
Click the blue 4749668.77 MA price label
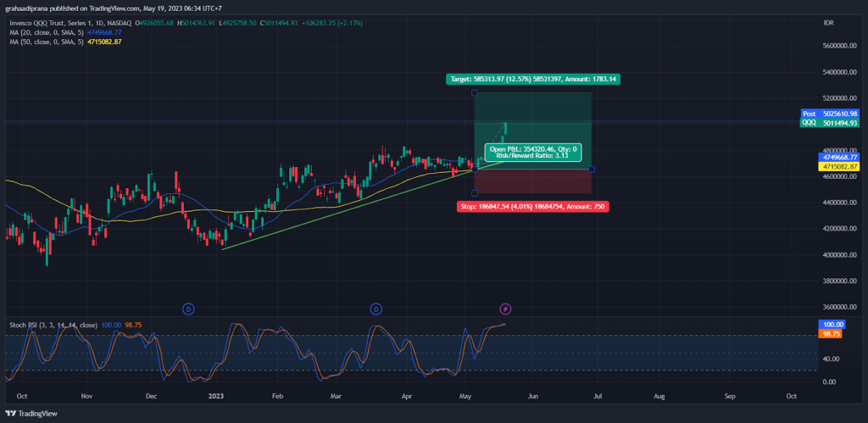point(838,158)
